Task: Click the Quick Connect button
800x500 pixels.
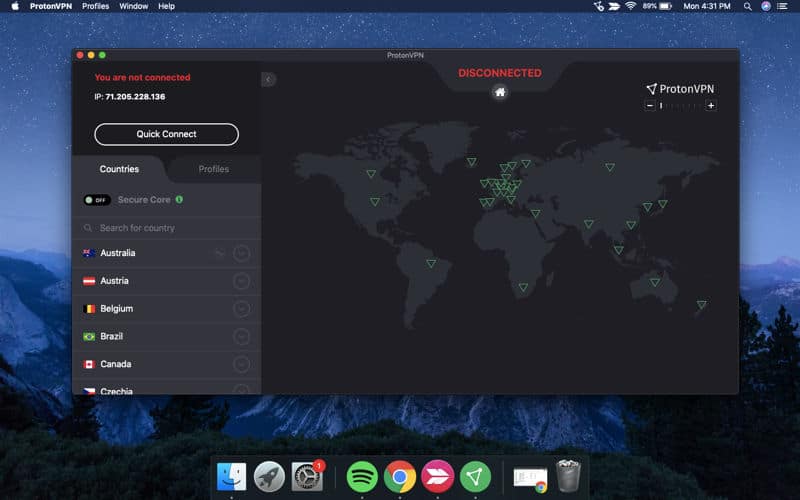Action: [166, 134]
